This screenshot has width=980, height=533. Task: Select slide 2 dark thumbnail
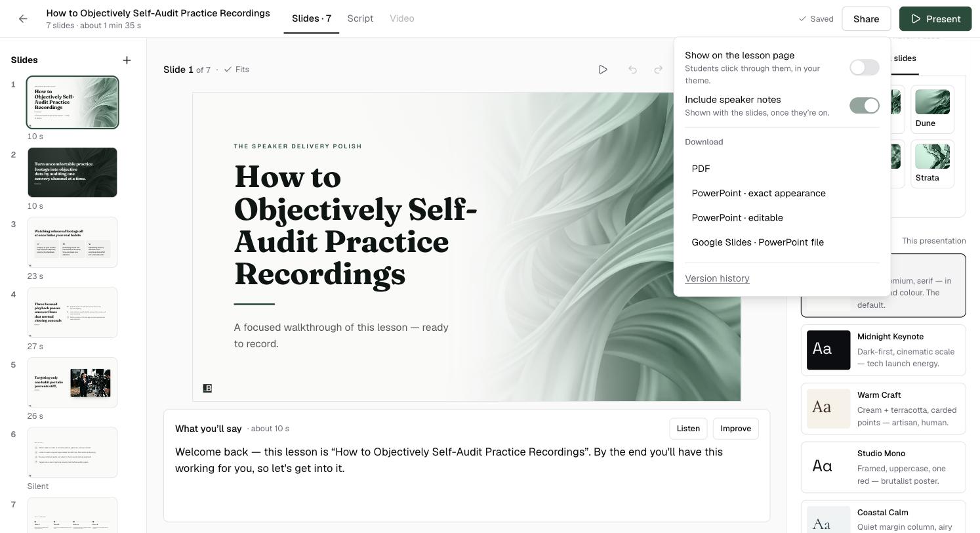tap(72, 172)
